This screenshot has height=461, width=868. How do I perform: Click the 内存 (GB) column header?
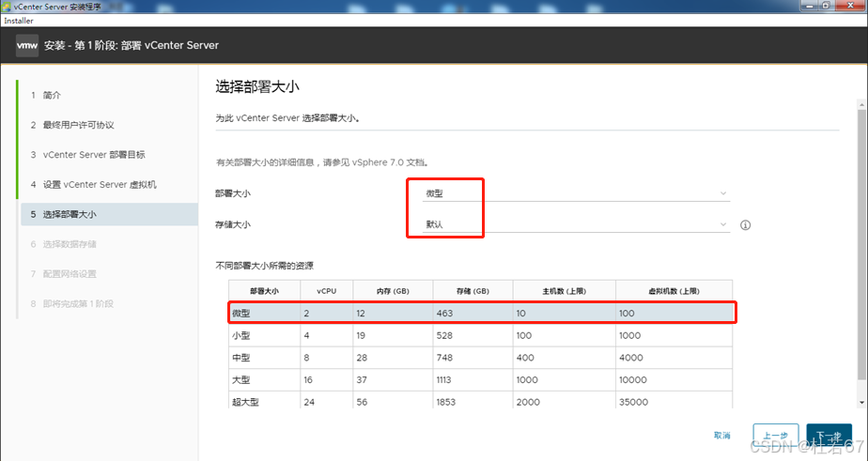(x=393, y=291)
